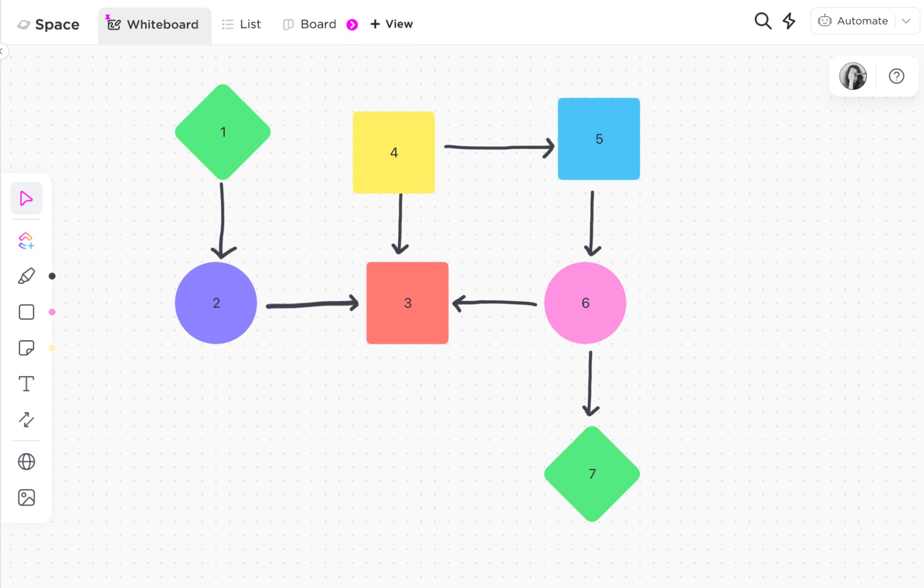
Task: Toggle the dark dot color option
Action: pyautogui.click(x=52, y=276)
